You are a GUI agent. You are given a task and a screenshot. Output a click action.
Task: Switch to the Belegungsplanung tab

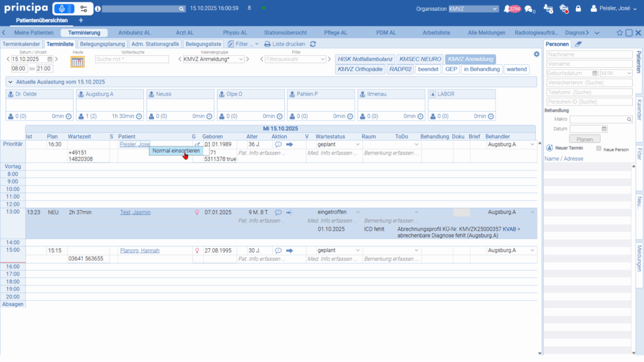click(102, 44)
